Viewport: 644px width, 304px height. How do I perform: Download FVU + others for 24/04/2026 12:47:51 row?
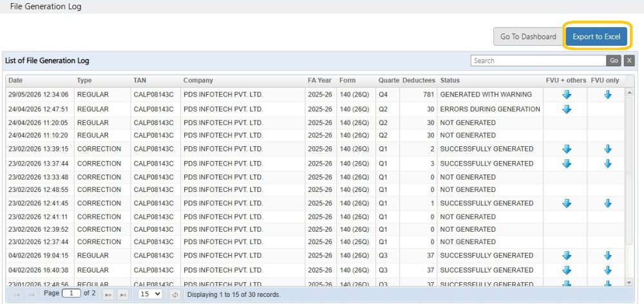tap(567, 109)
